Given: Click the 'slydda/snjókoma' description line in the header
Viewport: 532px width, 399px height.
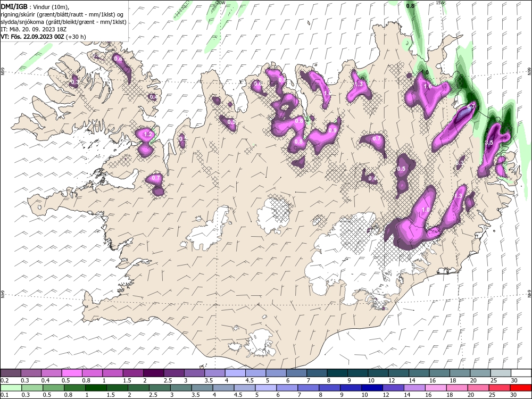Looking at the screenshot, I should click(63, 22).
